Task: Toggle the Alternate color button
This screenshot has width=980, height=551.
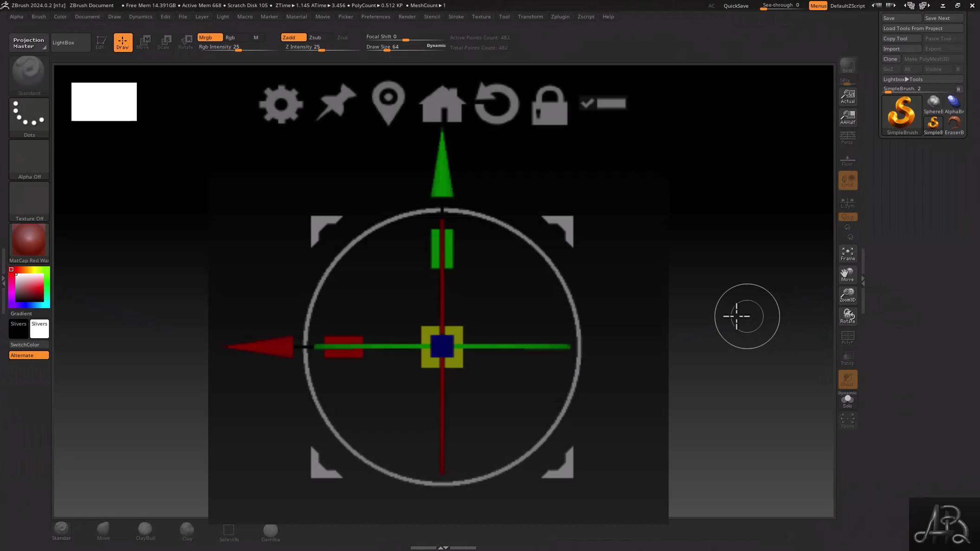Action: tap(29, 355)
